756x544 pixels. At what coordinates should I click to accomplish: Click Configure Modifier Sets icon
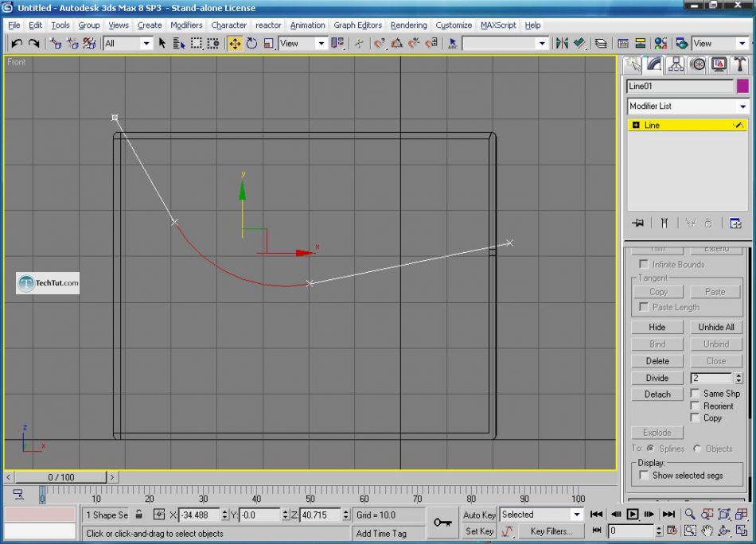tap(735, 223)
